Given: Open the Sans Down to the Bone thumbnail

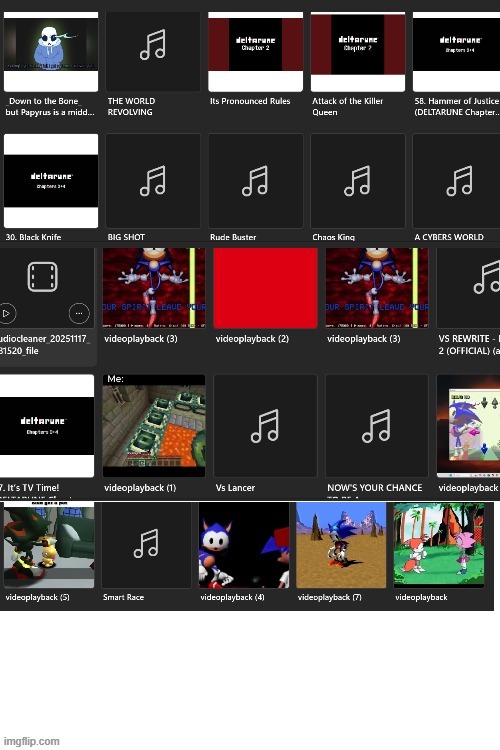Looking at the screenshot, I should 51,52.
